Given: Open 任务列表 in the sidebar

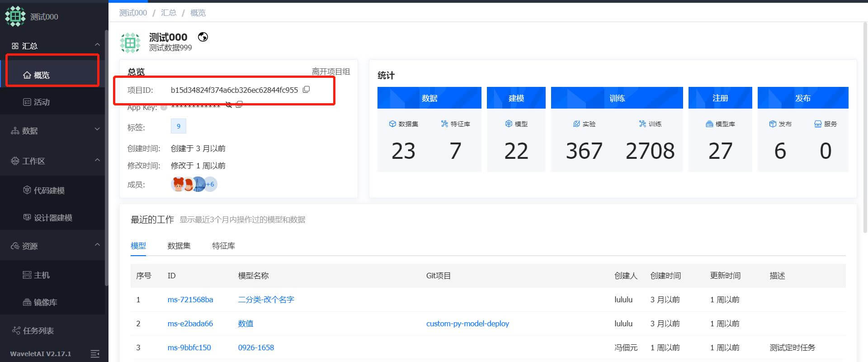Looking at the screenshot, I should point(52,331).
